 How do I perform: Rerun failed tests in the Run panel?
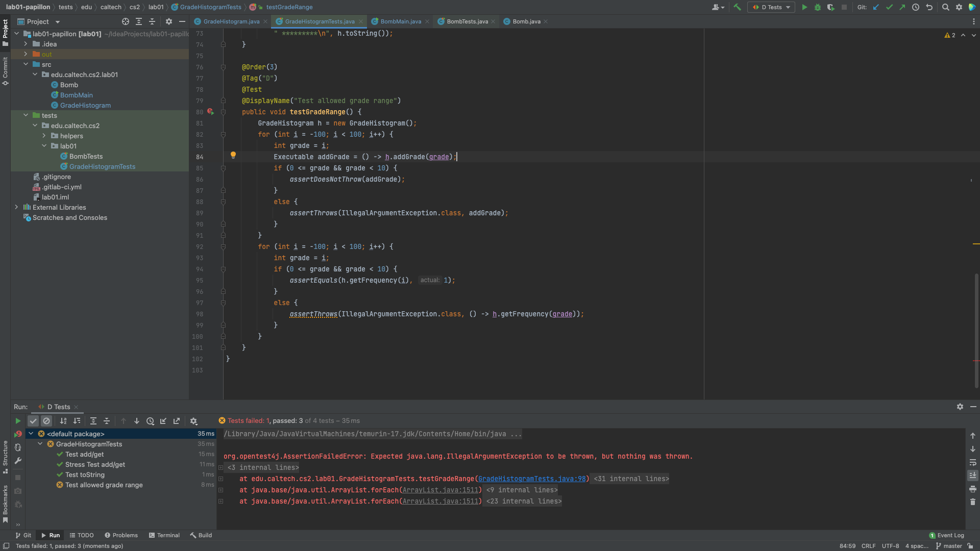tap(18, 434)
